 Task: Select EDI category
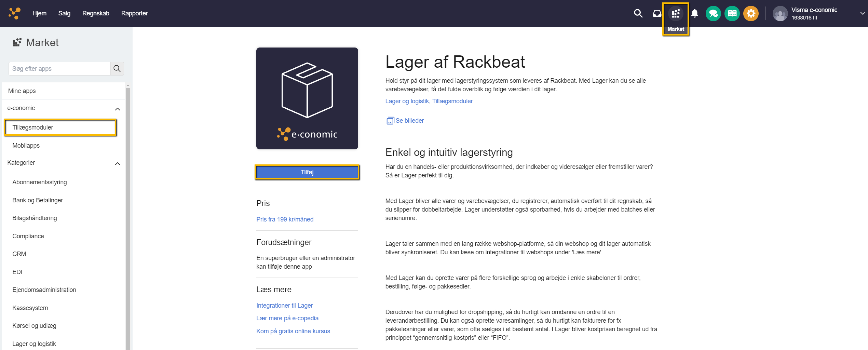point(17,272)
